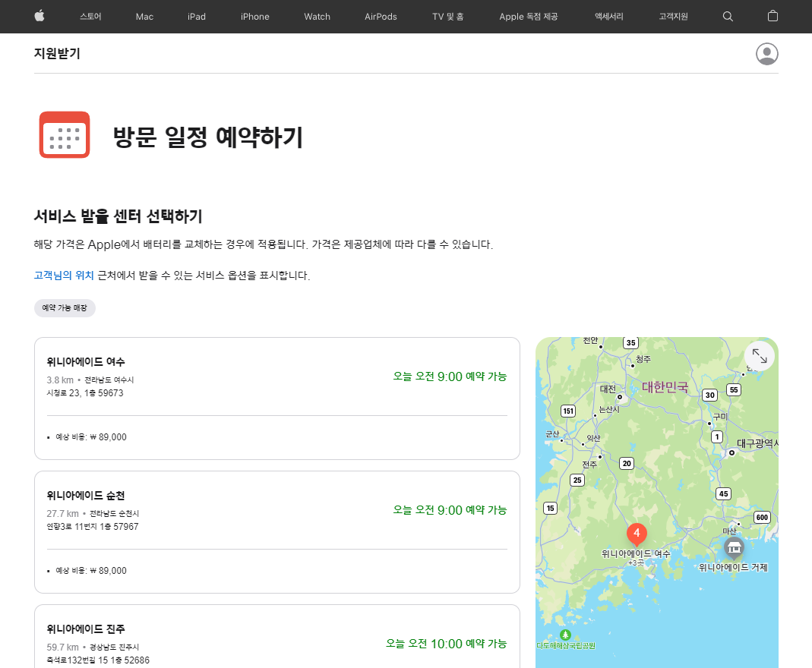Click the 3.8 km distance text
The width and height of the screenshot is (812, 668).
tap(60, 380)
